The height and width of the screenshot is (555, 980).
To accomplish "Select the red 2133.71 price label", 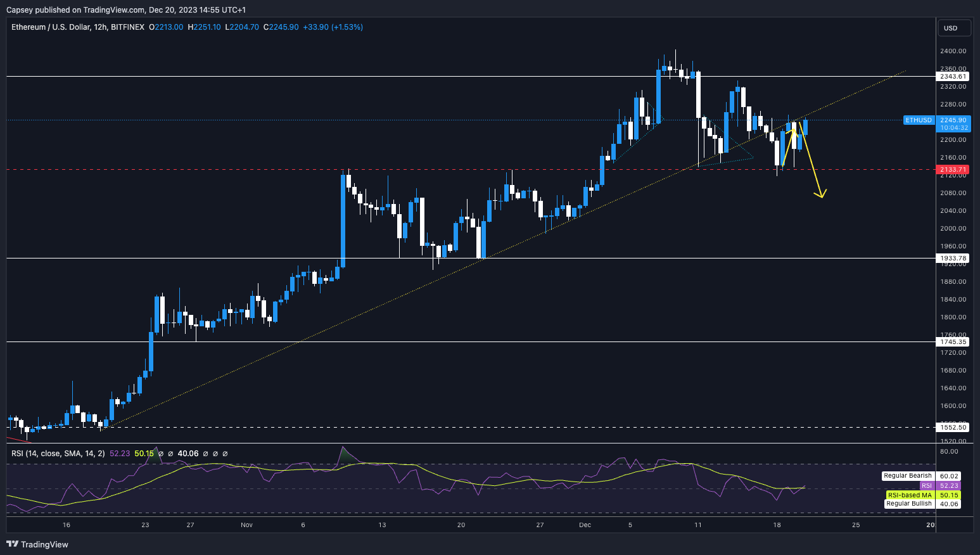I will pos(953,170).
